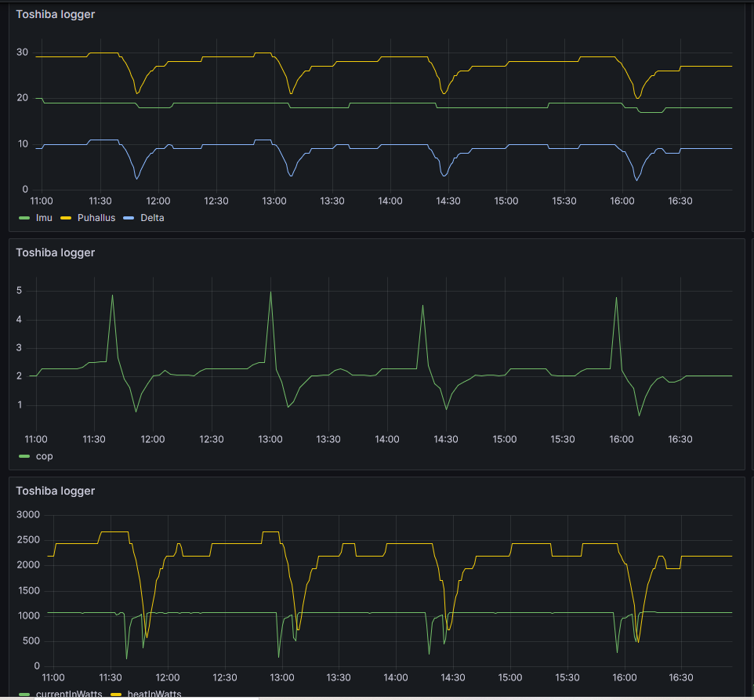Toggle the Imu series legend label

(x=44, y=217)
